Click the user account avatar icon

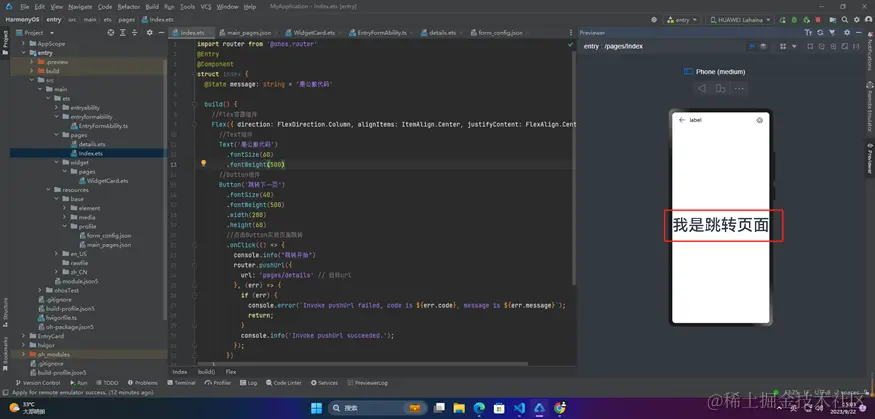point(868,20)
